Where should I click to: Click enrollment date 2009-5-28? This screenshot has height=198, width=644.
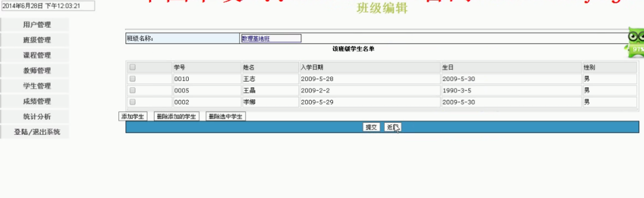click(x=369, y=79)
